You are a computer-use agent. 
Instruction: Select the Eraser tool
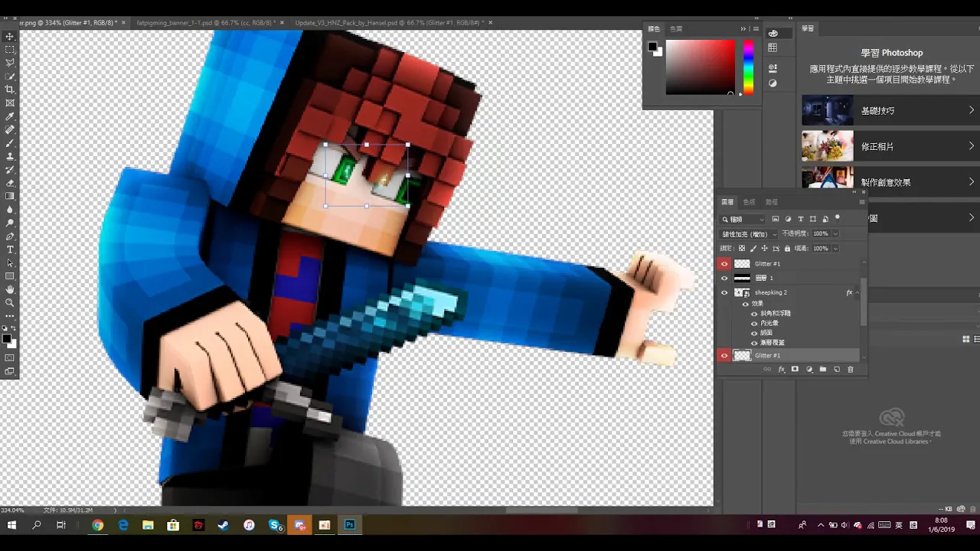click(x=10, y=183)
